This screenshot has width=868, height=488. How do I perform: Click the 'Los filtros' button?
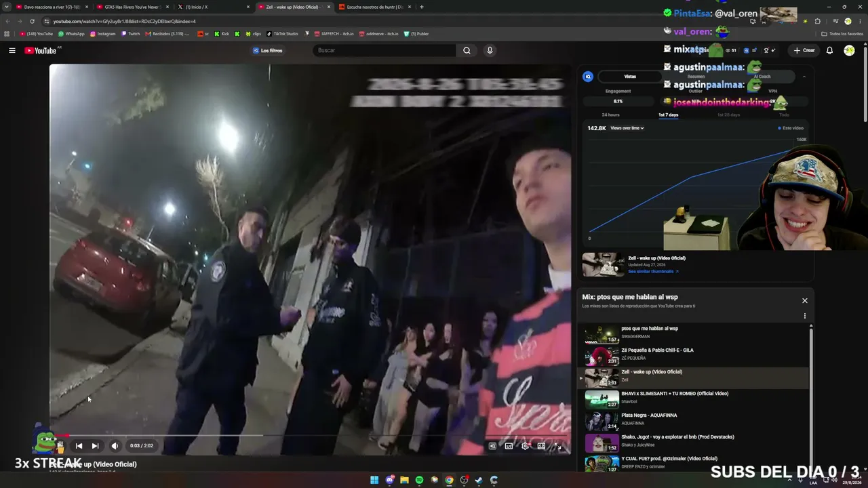[x=268, y=50]
